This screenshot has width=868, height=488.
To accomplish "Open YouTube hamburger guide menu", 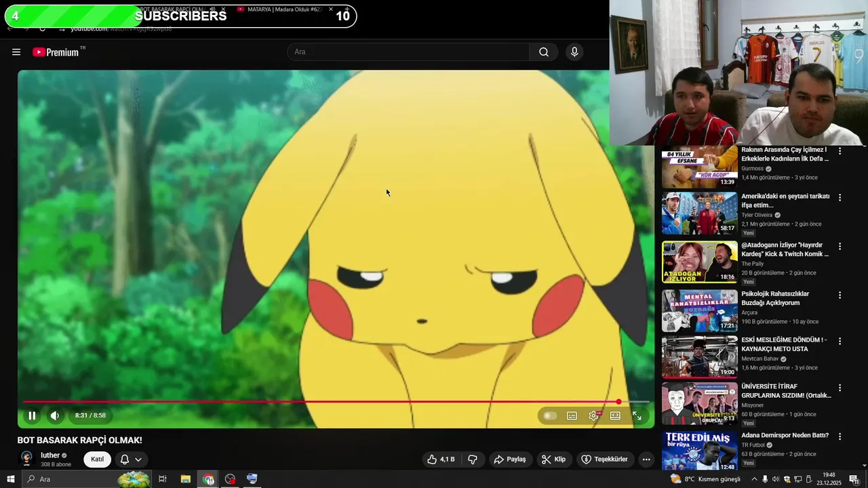I will tap(16, 52).
